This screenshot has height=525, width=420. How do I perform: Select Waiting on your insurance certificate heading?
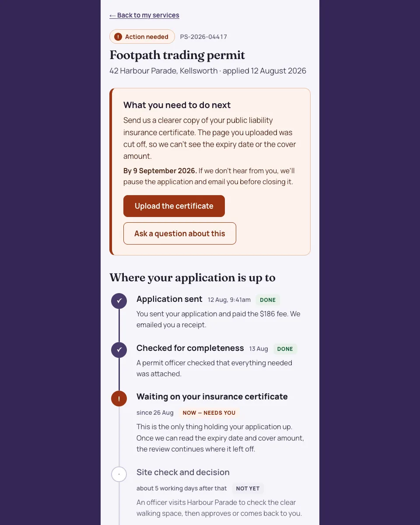click(212, 397)
